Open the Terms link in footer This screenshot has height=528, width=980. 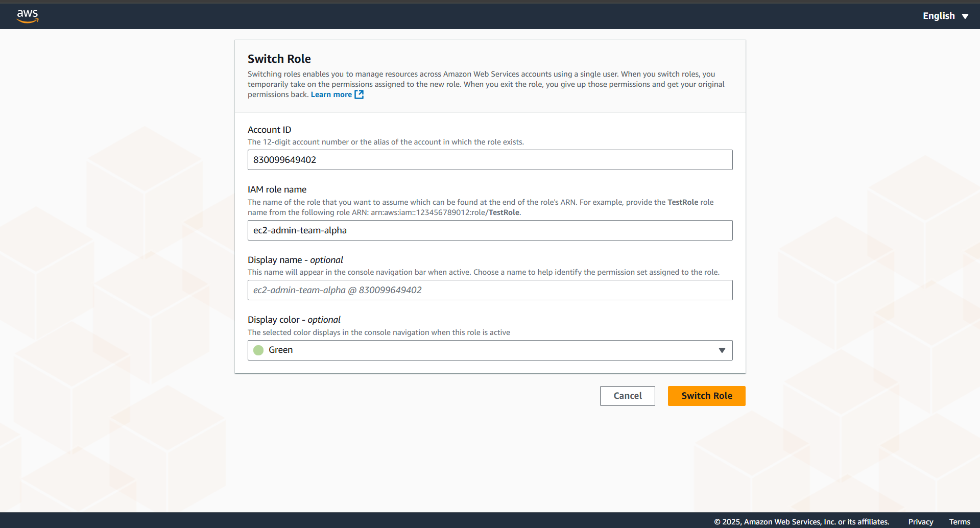(960, 521)
